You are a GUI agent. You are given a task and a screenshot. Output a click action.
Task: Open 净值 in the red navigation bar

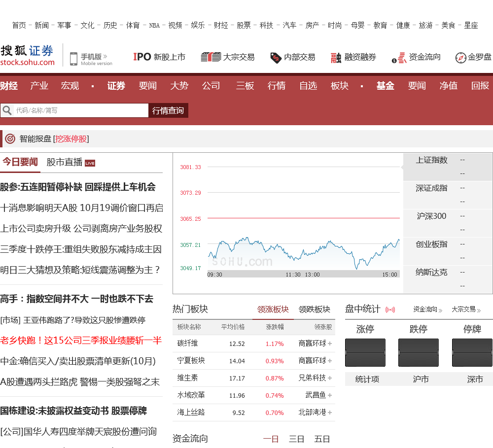(448, 86)
